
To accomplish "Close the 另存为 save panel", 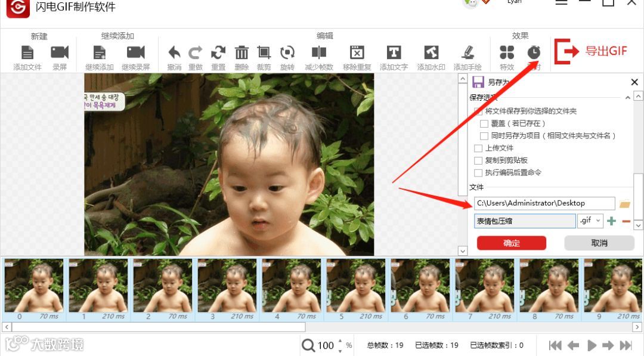I will (x=634, y=82).
